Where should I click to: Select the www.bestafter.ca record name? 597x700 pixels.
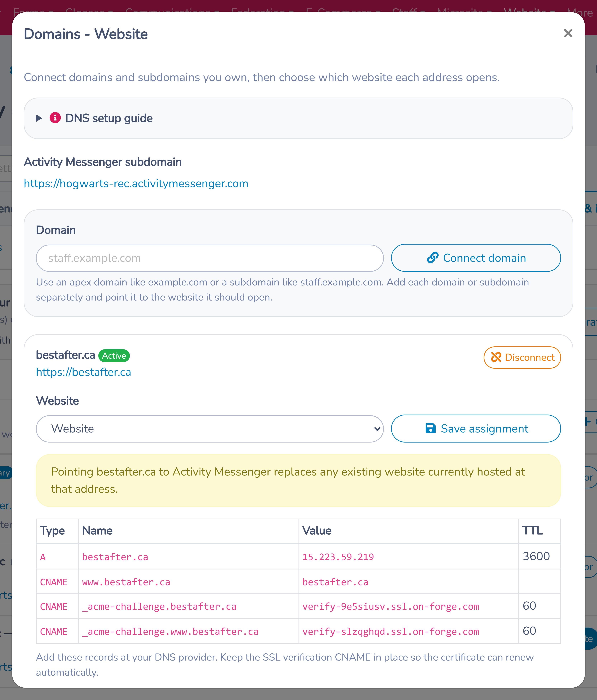126,582
